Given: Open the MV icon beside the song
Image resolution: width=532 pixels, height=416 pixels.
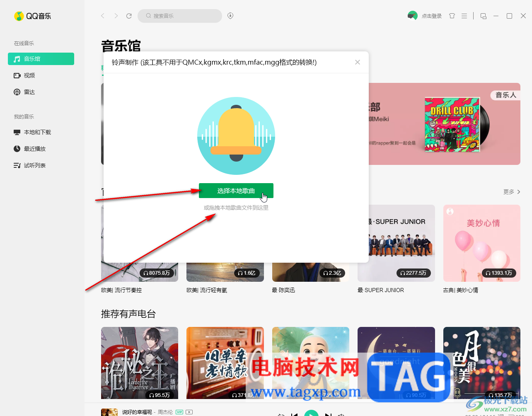Looking at the screenshot, I should pos(189,412).
